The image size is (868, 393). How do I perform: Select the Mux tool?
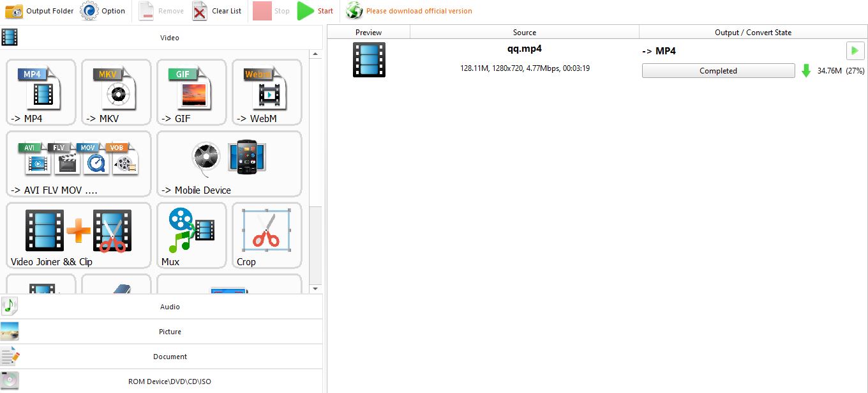tap(191, 235)
